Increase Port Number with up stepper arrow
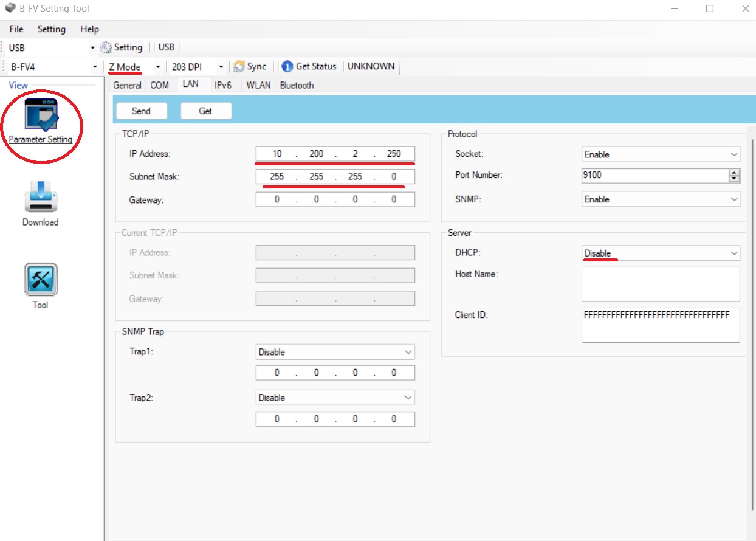 735,172
